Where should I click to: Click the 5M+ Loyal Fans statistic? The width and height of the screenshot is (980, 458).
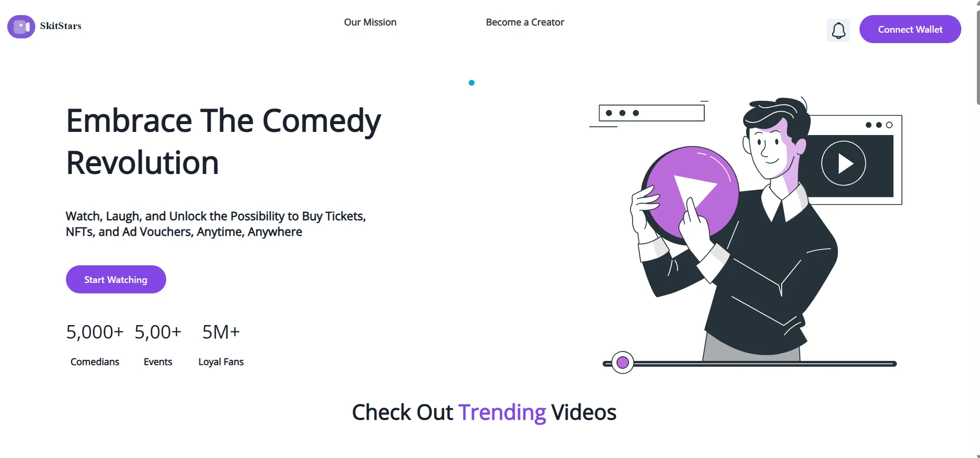[x=221, y=345]
